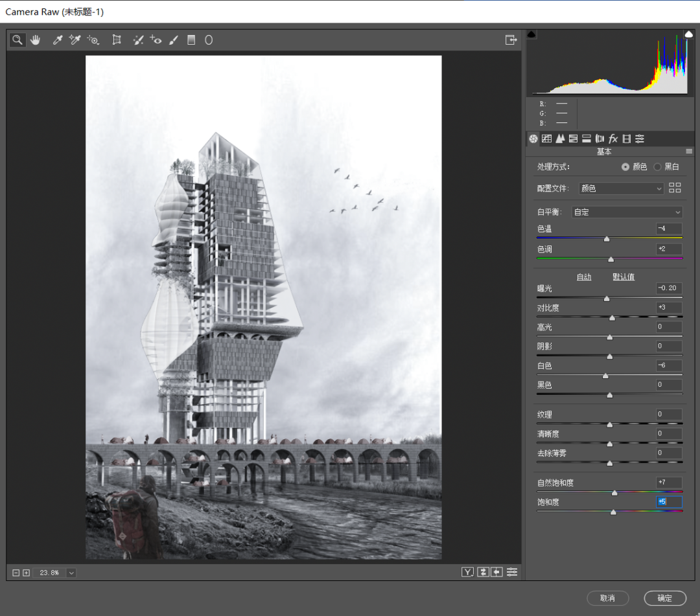Select the 黑白 processing radio button
Screen dimensions: 700x616
point(657,167)
